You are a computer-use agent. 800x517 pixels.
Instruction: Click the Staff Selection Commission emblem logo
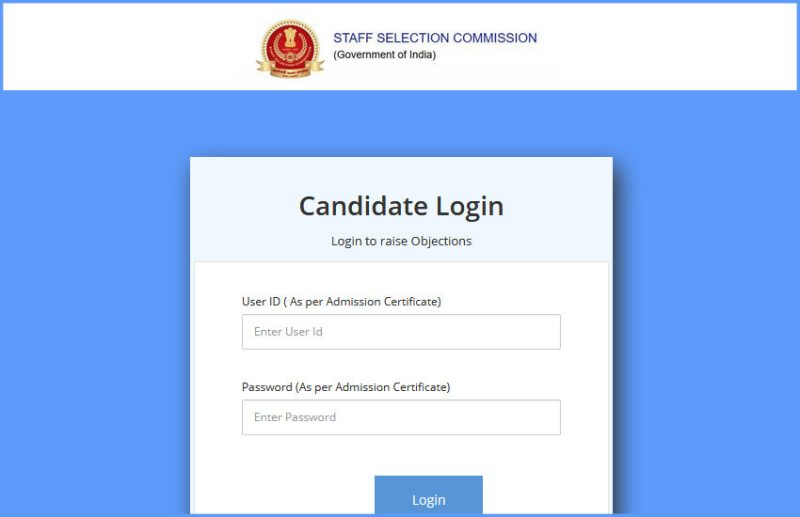click(289, 48)
